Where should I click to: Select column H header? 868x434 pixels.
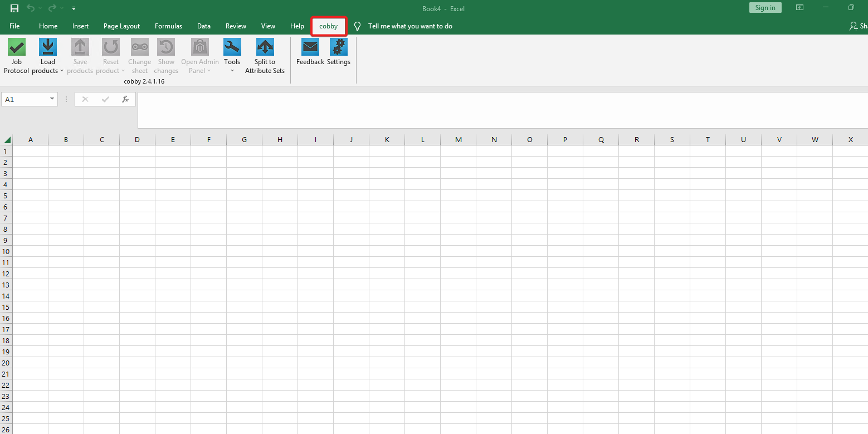[280, 139]
